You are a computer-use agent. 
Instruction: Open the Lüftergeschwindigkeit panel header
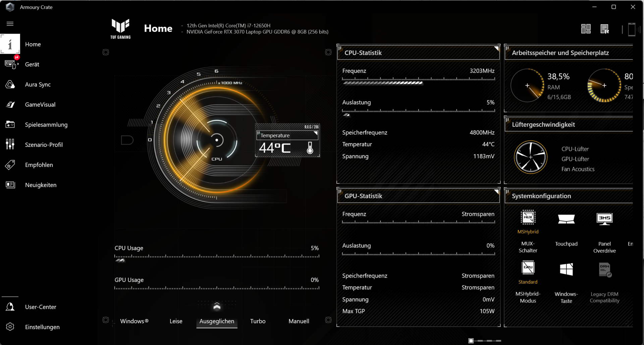point(569,125)
